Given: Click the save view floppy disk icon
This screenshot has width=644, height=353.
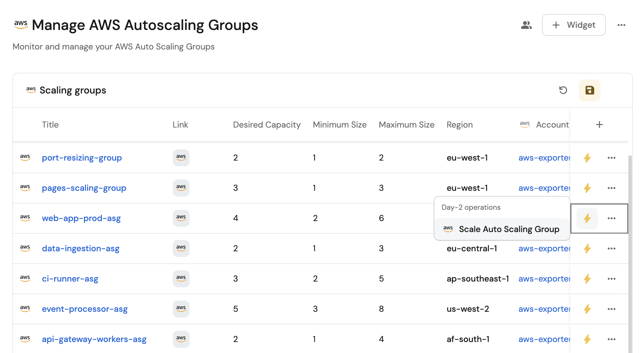Looking at the screenshot, I should pos(590,90).
